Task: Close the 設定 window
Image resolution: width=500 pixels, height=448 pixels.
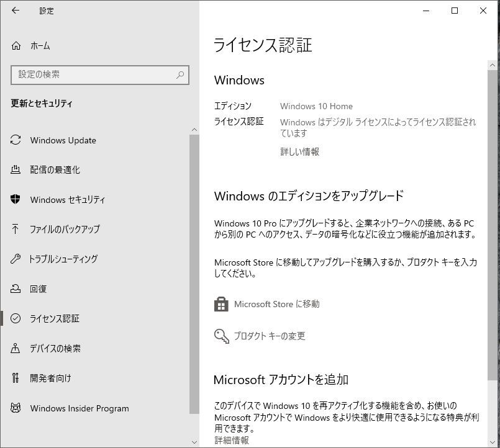Action: click(x=483, y=11)
